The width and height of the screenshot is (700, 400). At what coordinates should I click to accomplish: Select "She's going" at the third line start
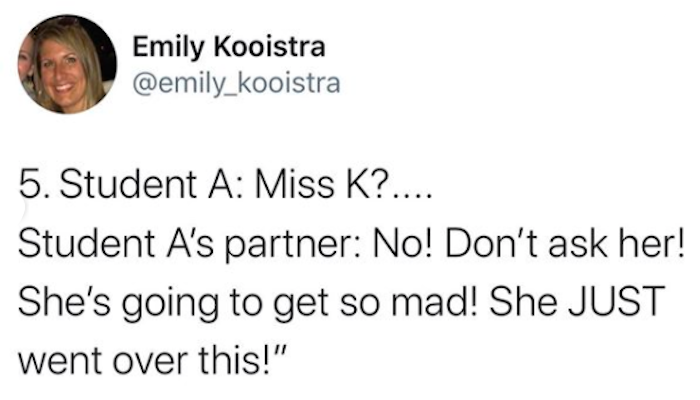pyautogui.click(x=118, y=304)
